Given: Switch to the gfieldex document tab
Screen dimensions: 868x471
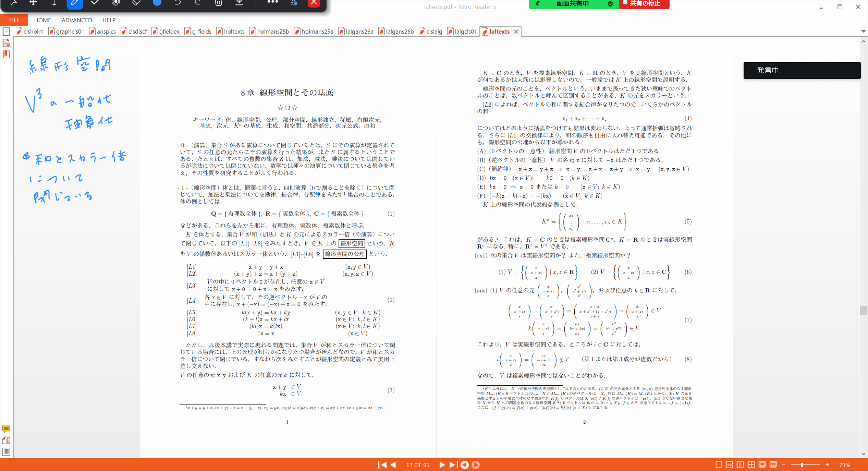Looking at the screenshot, I should pyautogui.click(x=166, y=32).
